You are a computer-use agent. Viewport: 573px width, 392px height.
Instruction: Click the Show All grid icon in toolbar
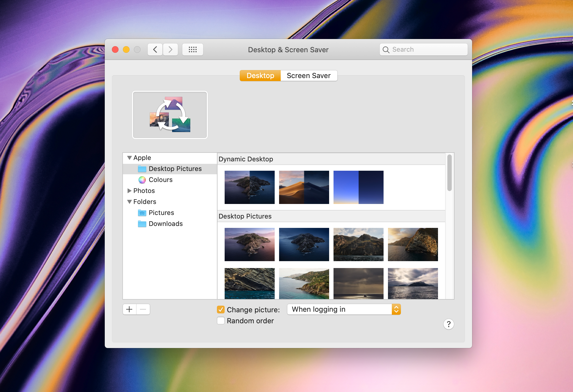tap(192, 49)
